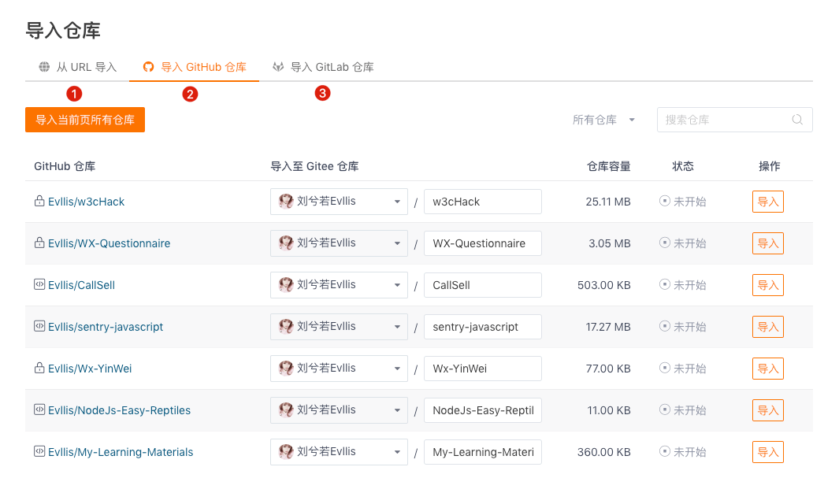The height and width of the screenshot is (504, 839).
Task: Expand the owner dropdown in CallSell row
Action: [340, 285]
